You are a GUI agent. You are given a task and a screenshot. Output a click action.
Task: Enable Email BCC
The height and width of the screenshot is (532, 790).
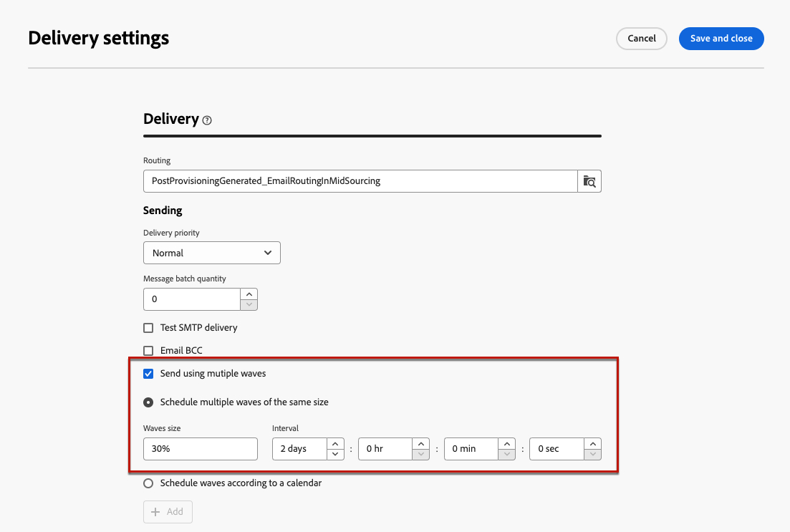coord(148,350)
